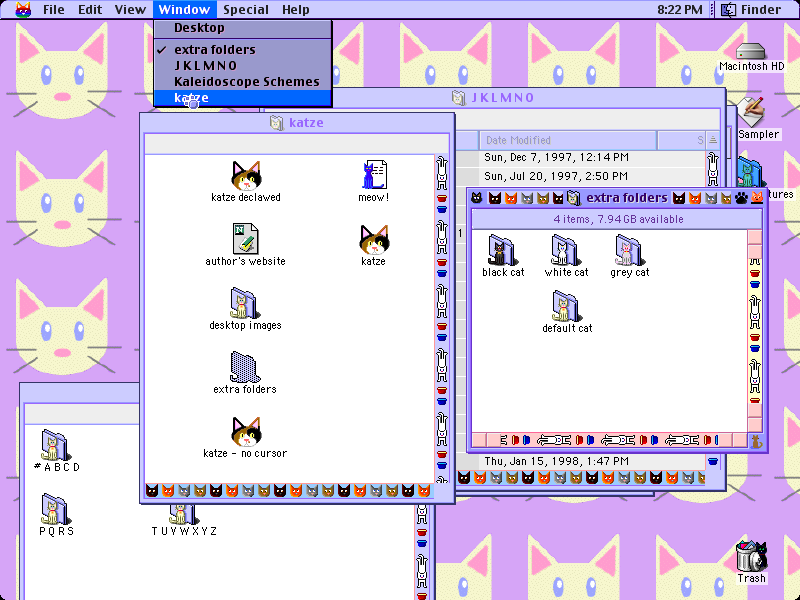Viewport: 800px width, 600px height.
Task: Select the Sampler desktop icon
Action: pos(752,112)
